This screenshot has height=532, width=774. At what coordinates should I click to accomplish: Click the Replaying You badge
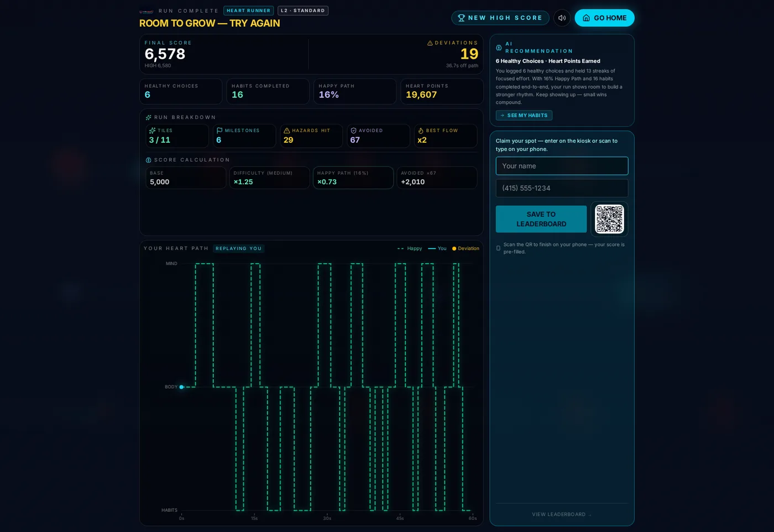[239, 248]
